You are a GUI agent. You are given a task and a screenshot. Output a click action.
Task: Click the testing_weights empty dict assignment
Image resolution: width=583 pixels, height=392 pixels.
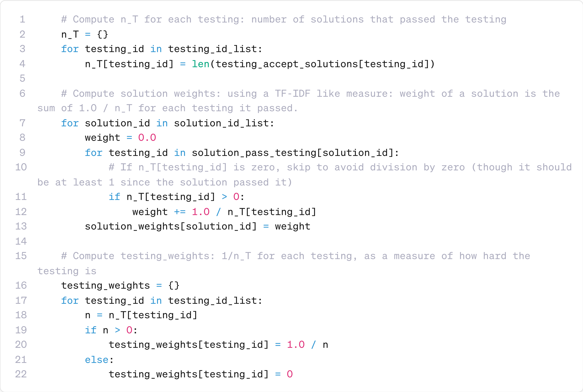click(x=120, y=286)
